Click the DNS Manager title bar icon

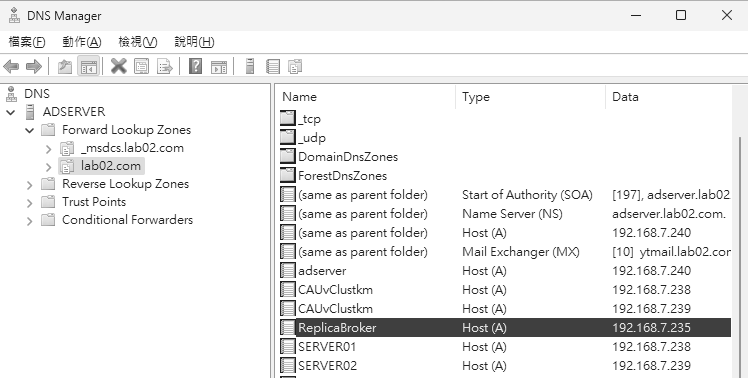pos(14,15)
